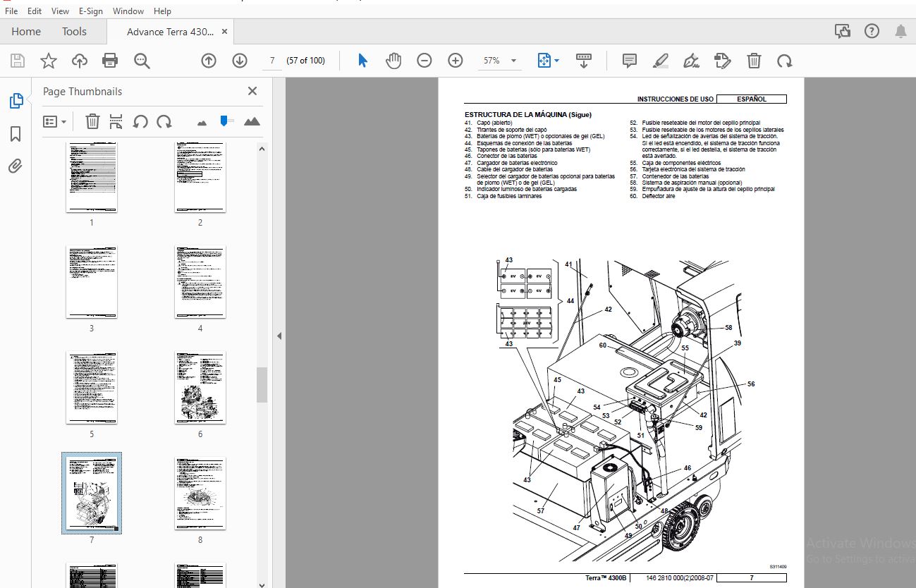Open the Help menu
Viewport: 916px width, 588px height.
tap(162, 11)
